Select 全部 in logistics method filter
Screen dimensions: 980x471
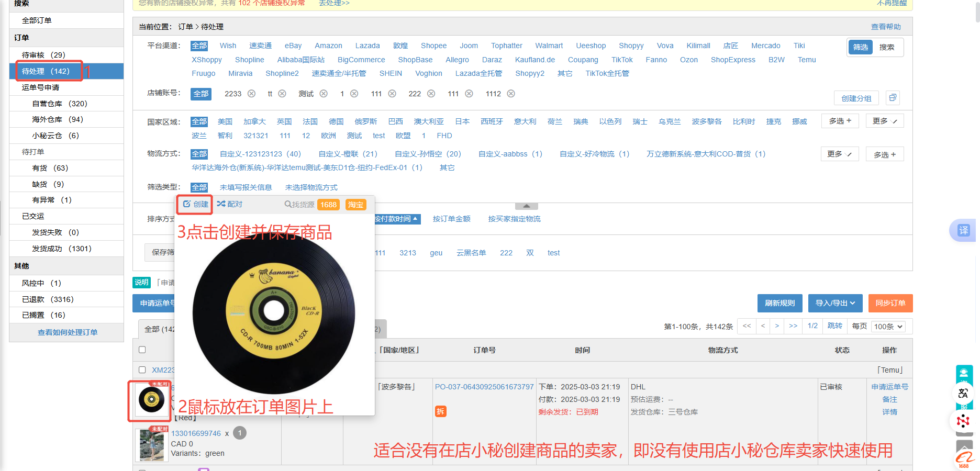(x=199, y=154)
